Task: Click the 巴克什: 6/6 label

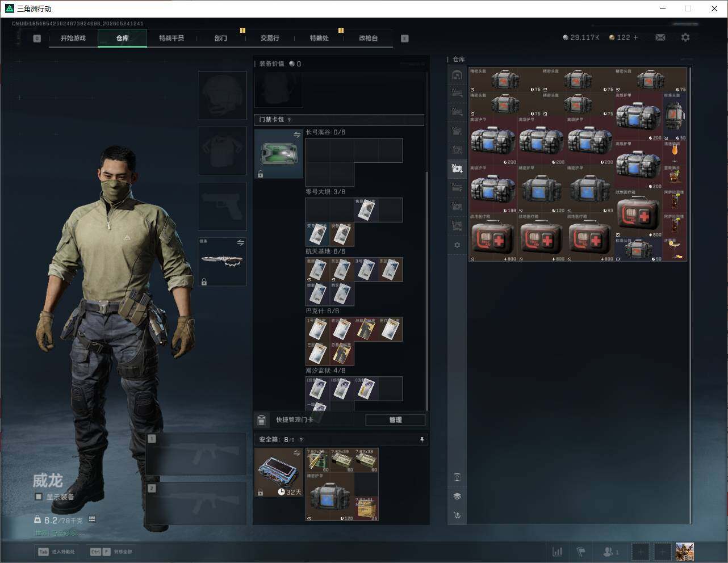Action: tap(323, 311)
